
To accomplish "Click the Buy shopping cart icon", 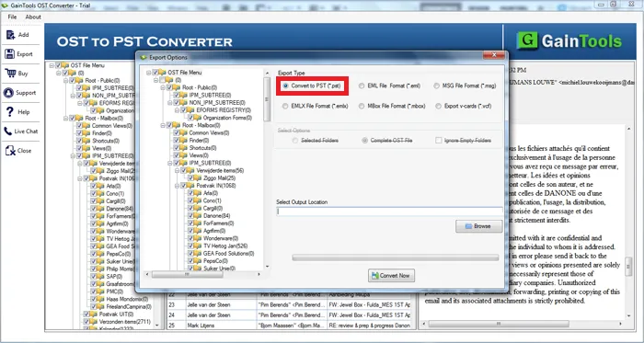I will coord(10,73).
